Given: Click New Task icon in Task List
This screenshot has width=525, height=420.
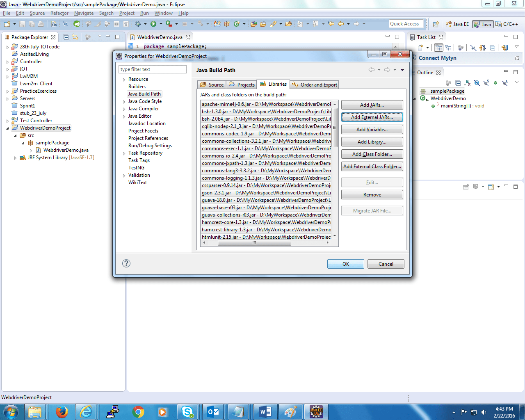Looking at the screenshot, I should pos(420,48).
